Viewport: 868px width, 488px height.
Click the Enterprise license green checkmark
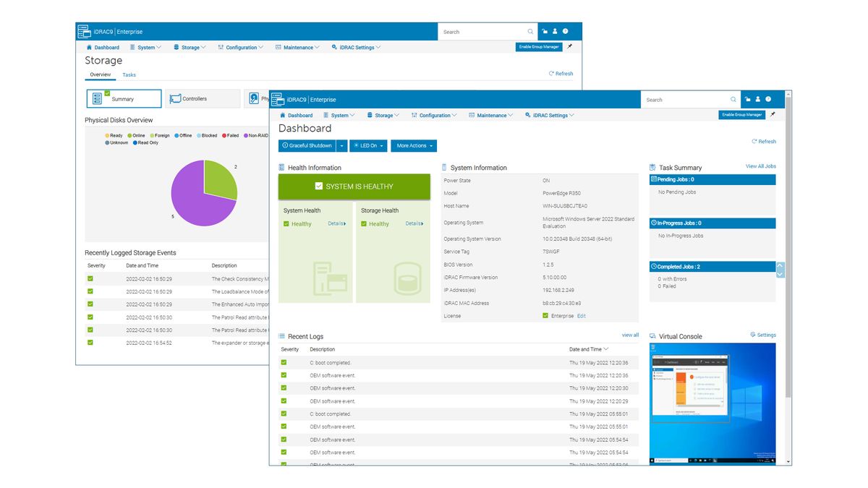[545, 316]
